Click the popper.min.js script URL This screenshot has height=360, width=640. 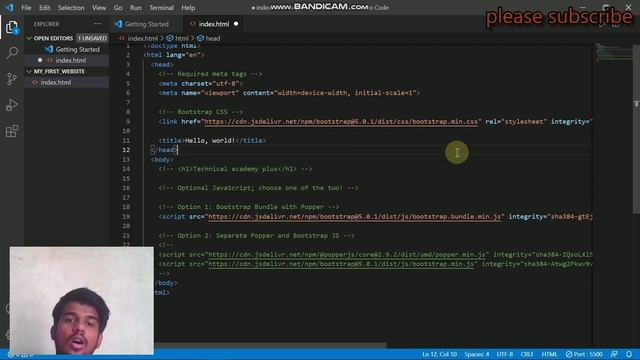coord(347,255)
